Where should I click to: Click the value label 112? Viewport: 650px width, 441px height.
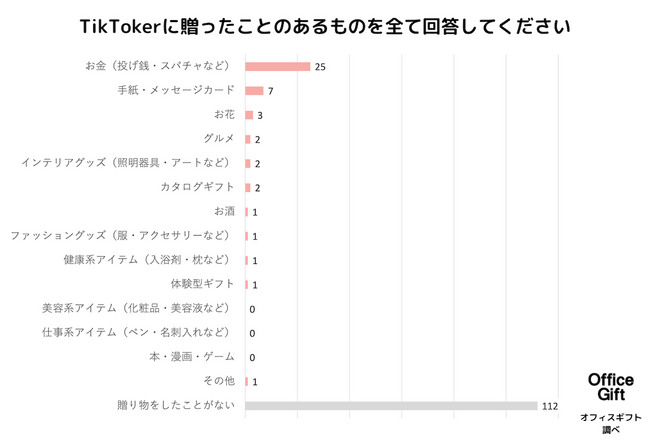pyautogui.click(x=550, y=407)
